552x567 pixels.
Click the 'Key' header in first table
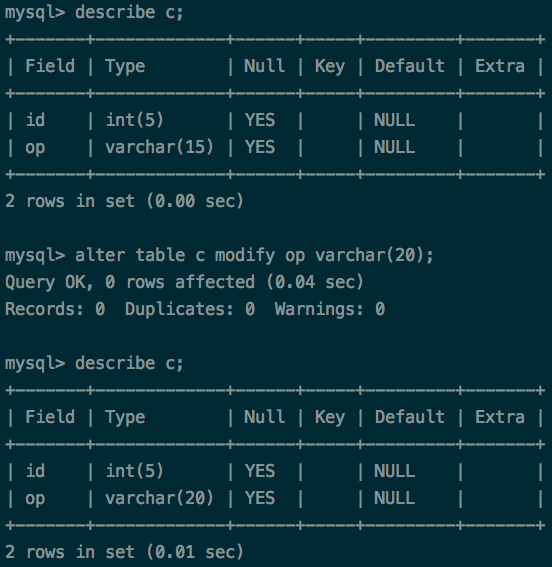point(330,67)
